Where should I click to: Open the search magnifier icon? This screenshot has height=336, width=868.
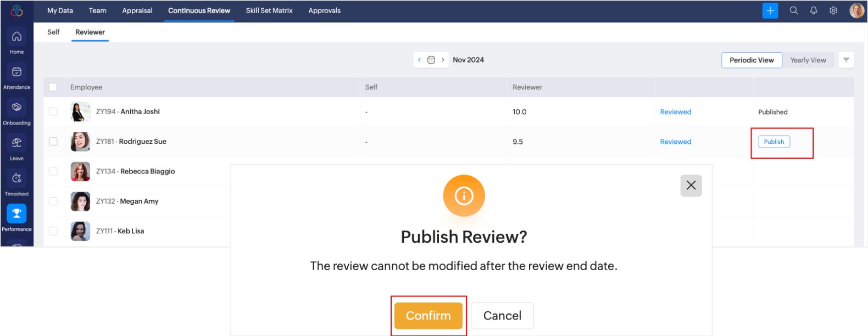794,10
